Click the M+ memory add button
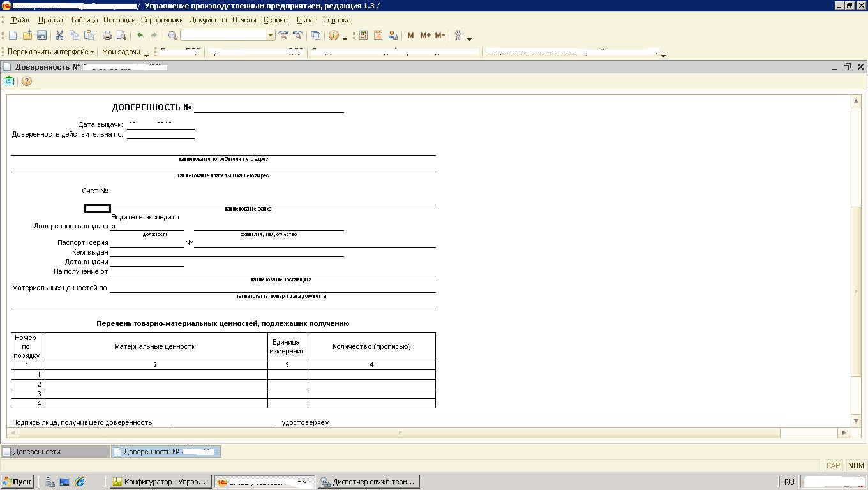The height and width of the screenshot is (490, 868). pyautogui.click(x=426, y=36)
